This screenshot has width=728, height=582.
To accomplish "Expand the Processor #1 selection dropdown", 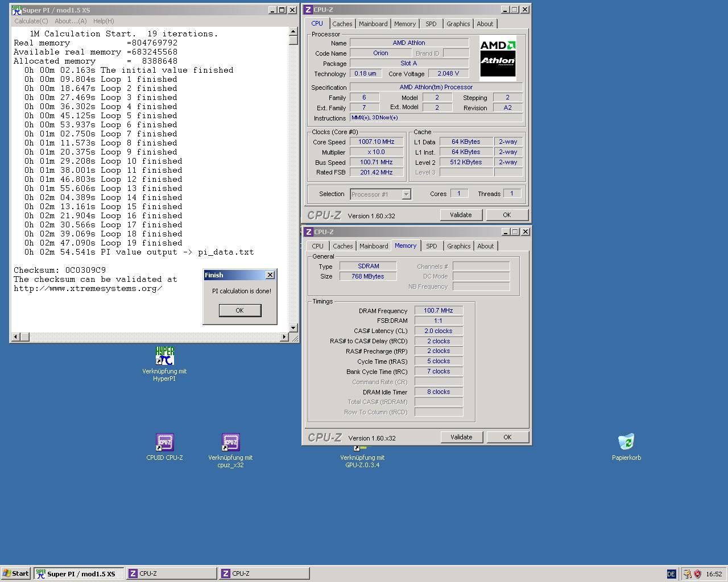I will click(406, 194).
